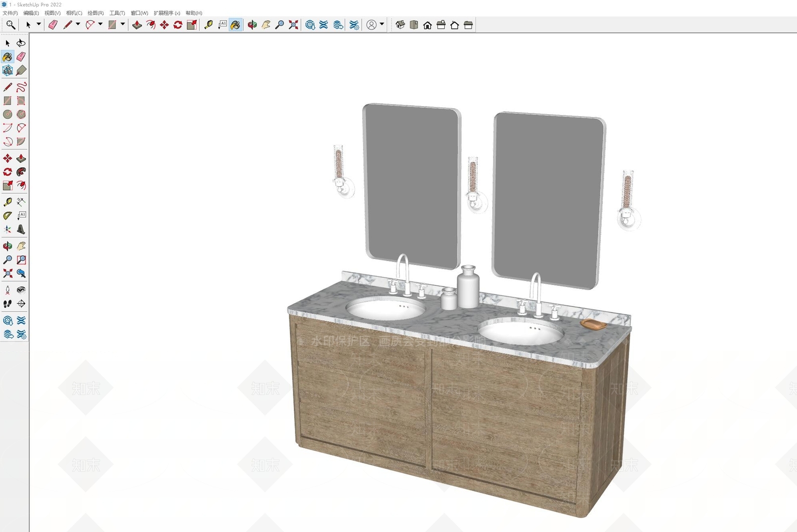This screenshot has width=797, height=532.
Task: Open the 帮助(H) menu
Action: coord(194,13)
